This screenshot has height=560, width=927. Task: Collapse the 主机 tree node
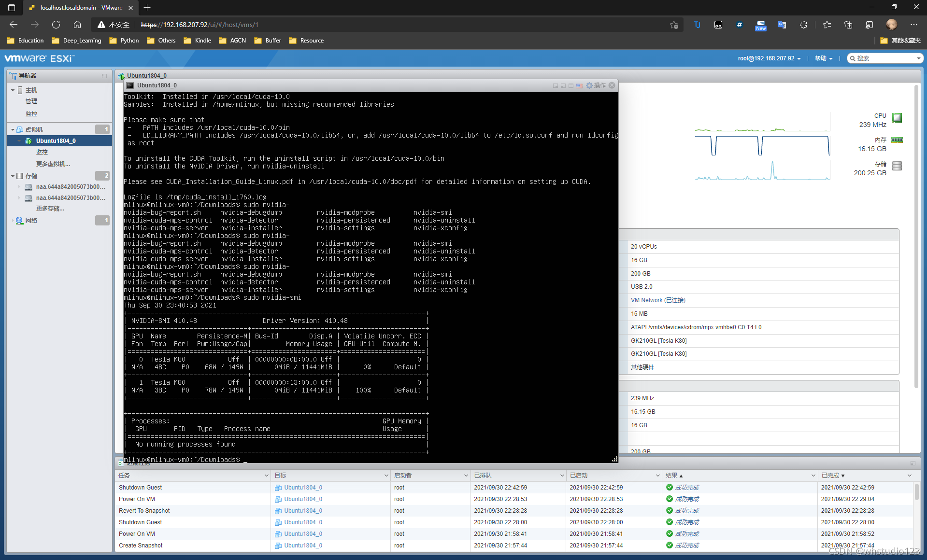click(x=13, y=90)
